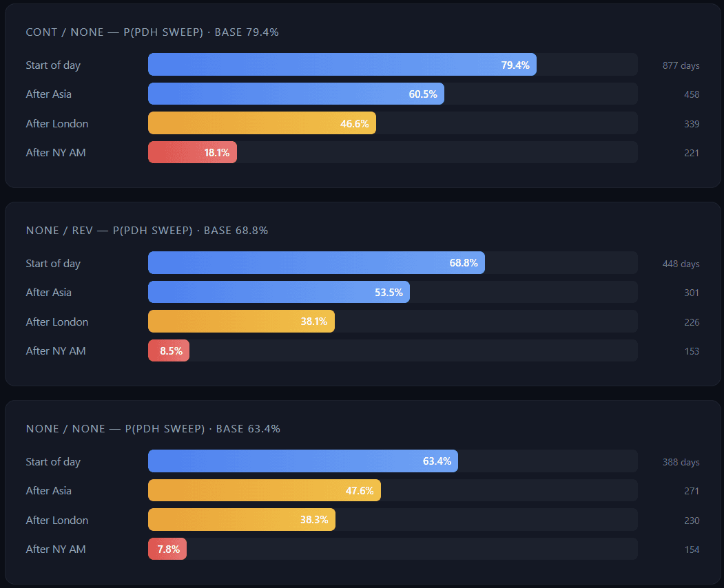Click the 53.5% After Asia bar
The image size is (724, 588).
pyautogui.click(x=278, y=293)
